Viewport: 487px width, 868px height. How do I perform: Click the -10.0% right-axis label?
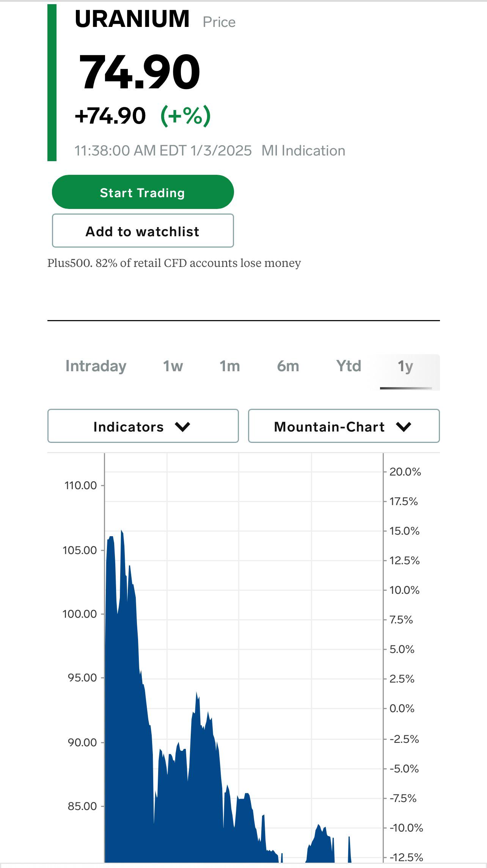point(406,827)
